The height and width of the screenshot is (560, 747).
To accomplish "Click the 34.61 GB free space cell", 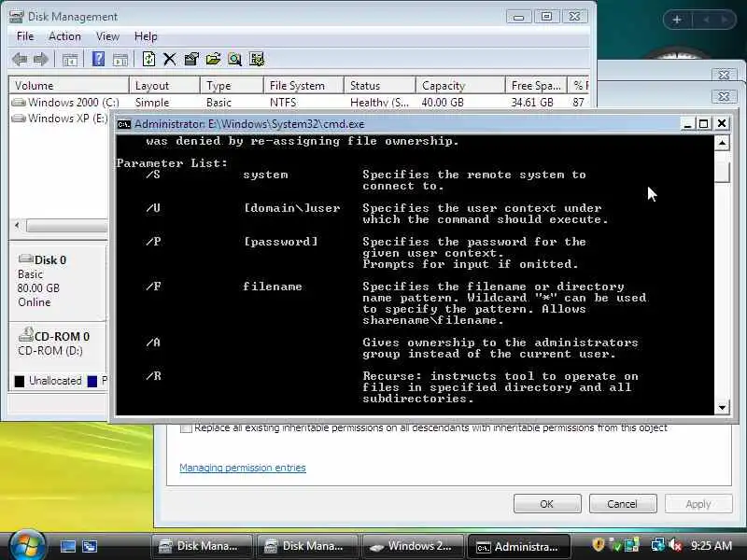I will (x=532, y=103).
